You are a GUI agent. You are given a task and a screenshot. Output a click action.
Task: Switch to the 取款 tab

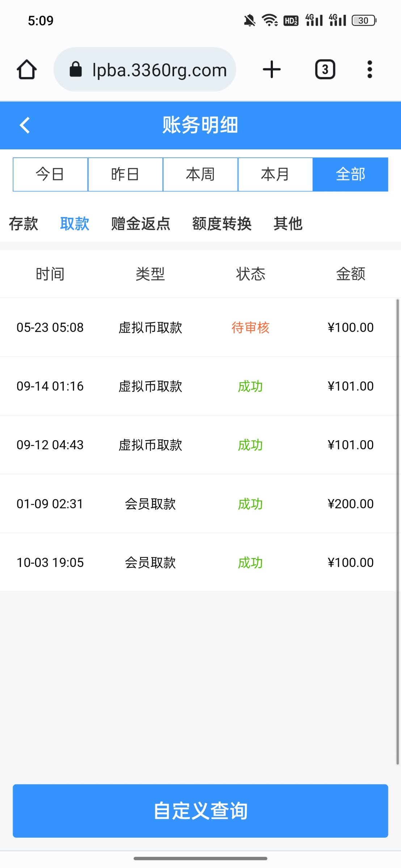[x=75, y=224]
